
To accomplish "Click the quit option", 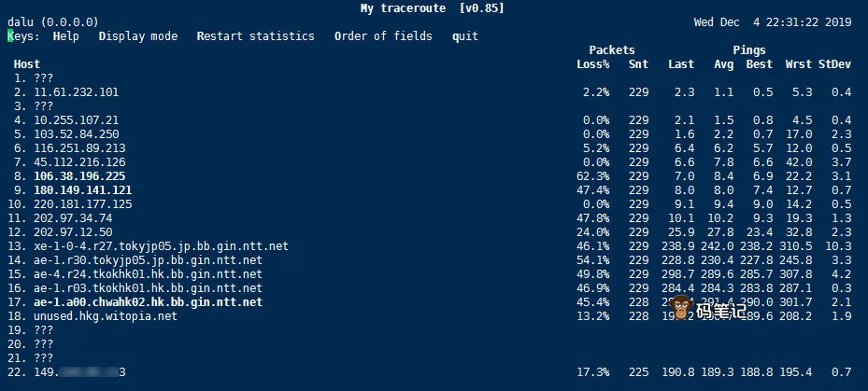I will (464, 35).
